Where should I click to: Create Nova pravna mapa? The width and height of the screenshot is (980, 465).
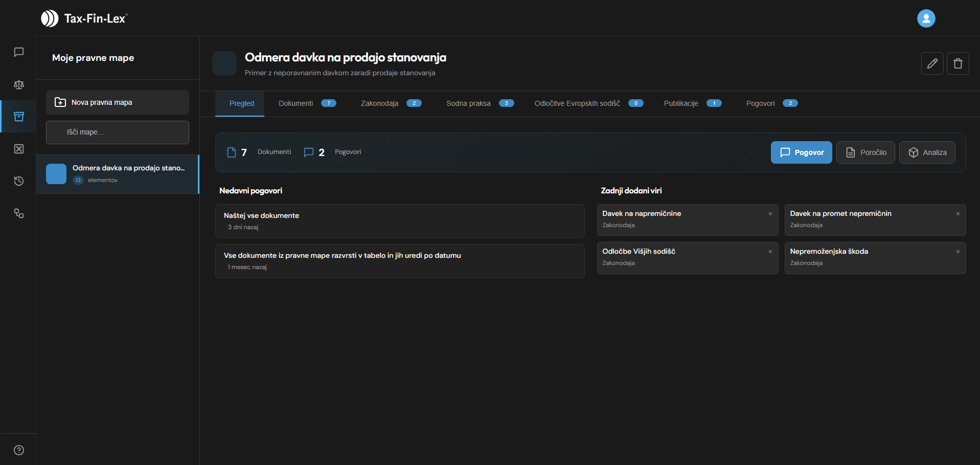(118, 102)
